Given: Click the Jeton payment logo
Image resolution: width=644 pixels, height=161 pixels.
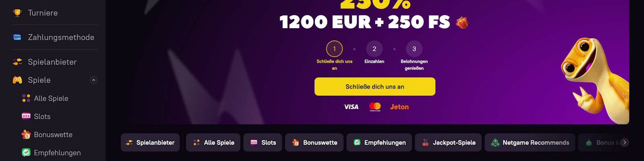Looking at the screenshot, I should [399, 107].
